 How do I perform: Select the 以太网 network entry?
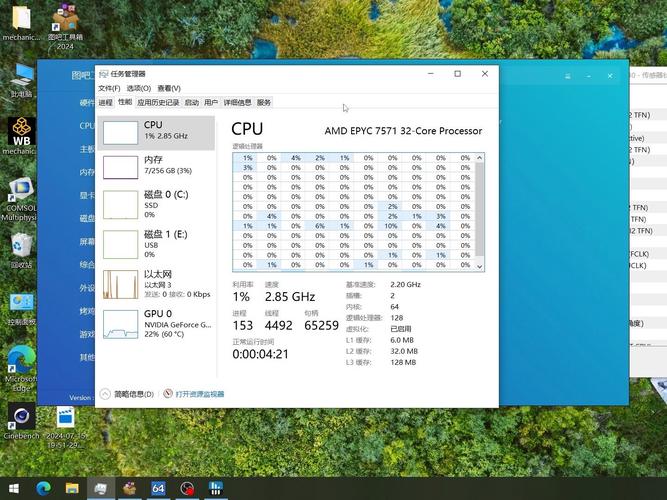point(156,284)
